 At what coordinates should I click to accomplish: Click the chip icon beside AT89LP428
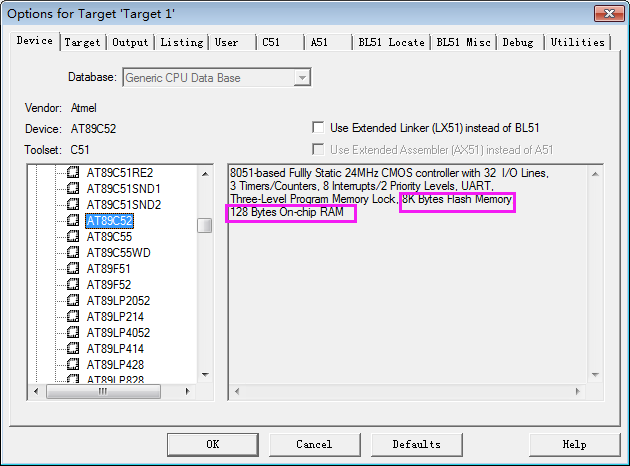pyautogui.click(x=73, y=364)
